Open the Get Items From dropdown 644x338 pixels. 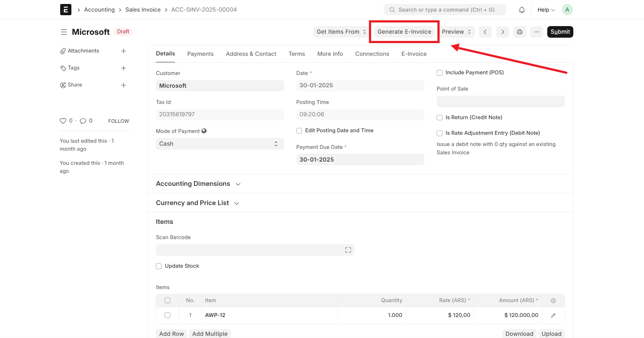(x=340, y=32)
